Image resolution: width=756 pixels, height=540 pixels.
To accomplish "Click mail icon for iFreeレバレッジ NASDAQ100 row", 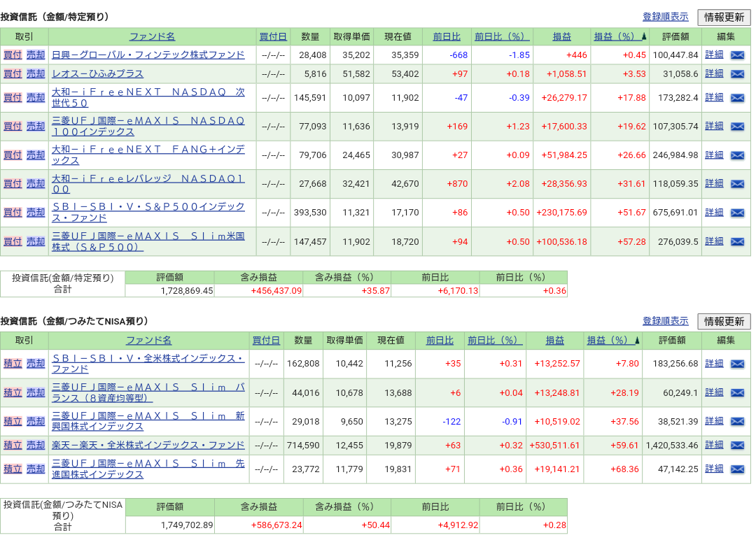I will (737, 183).
